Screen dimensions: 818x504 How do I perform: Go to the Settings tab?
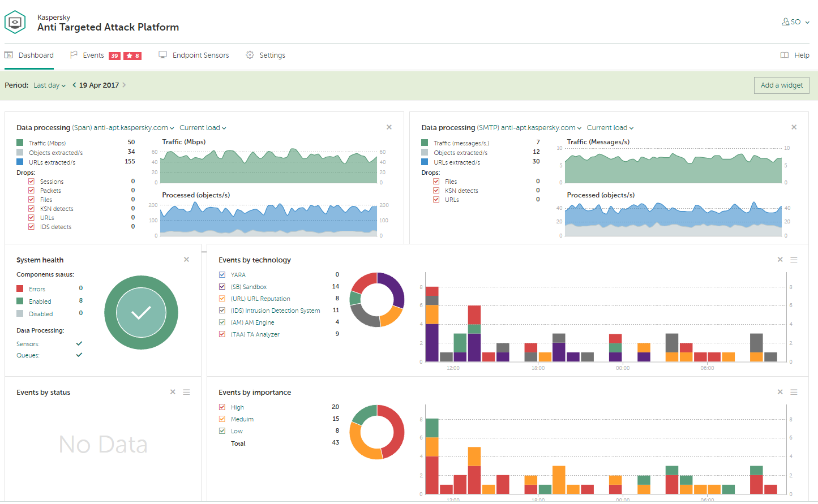[x=265, y=55]
